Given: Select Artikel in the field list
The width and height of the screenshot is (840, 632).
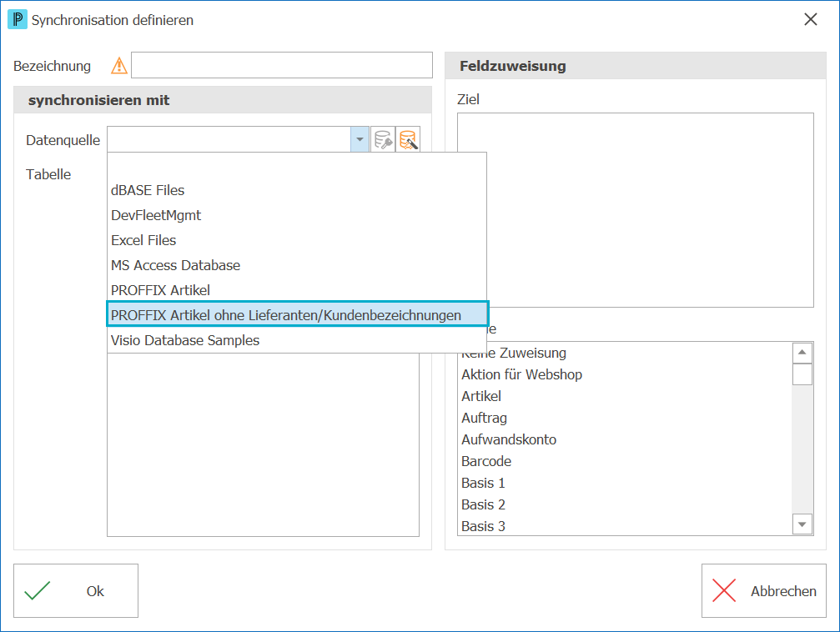Looking at the screenshot, I should click(626, 396).
